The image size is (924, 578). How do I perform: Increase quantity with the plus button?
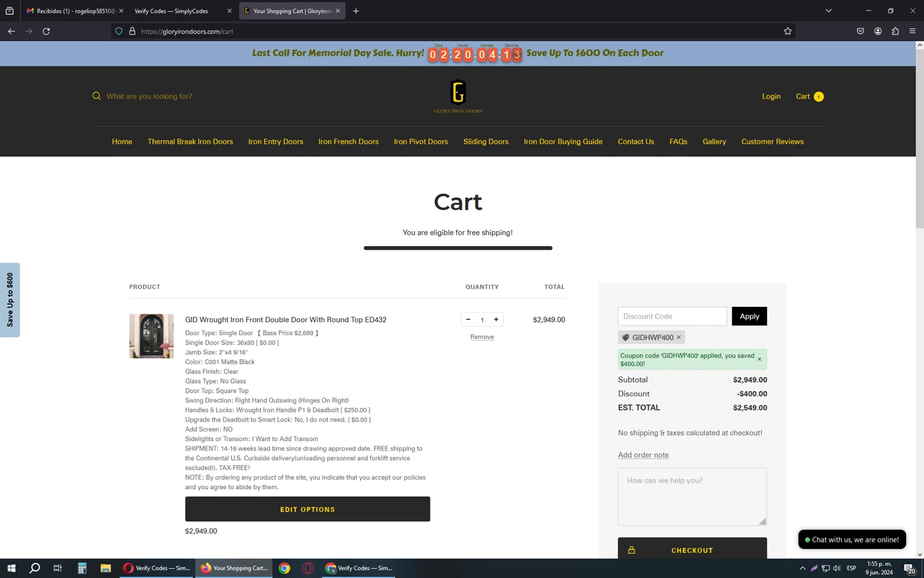pyautogui.click(x=496, y=319)
